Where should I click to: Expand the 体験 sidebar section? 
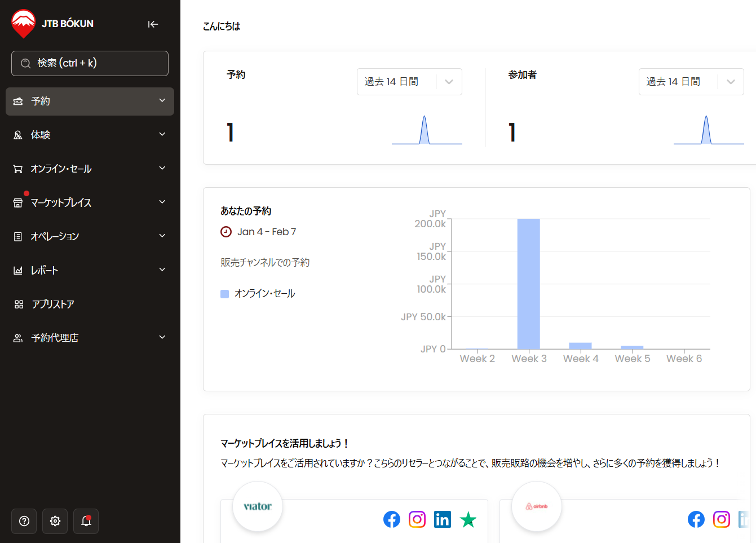pyautogui.click(x=90, y=135)
